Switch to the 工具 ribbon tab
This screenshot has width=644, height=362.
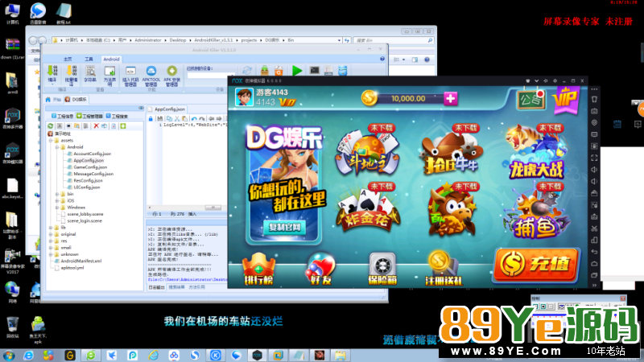click(89, 59)
